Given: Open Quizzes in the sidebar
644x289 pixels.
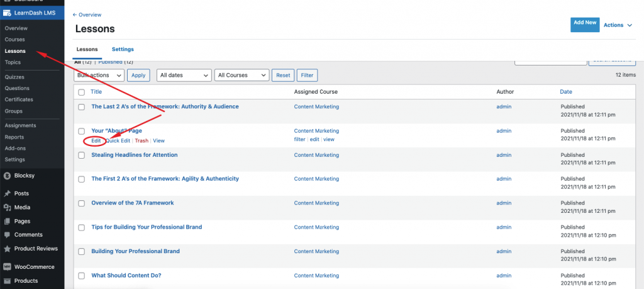Looking at the screenshot, I should [x=14, y=77].
